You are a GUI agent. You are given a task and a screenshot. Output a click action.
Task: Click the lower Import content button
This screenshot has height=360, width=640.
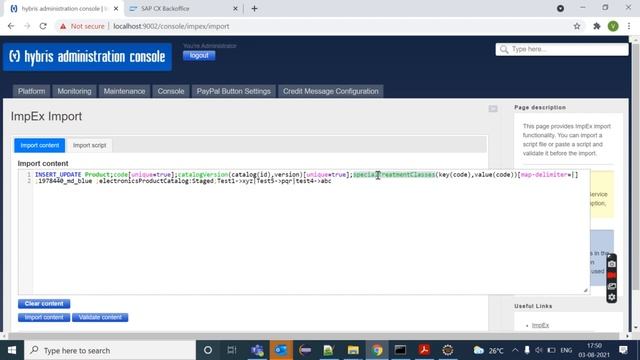[x=44, y=317]
